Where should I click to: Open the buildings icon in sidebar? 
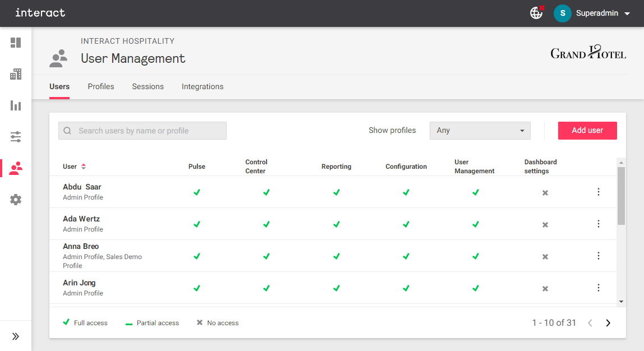16,75
